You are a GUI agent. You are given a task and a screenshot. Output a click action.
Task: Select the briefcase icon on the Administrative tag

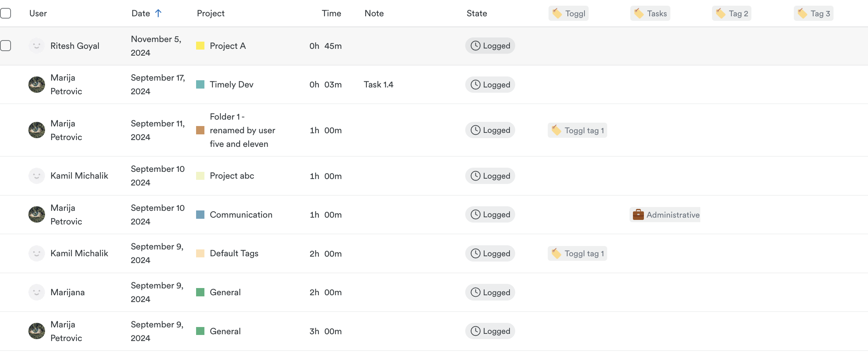point(639,214)
